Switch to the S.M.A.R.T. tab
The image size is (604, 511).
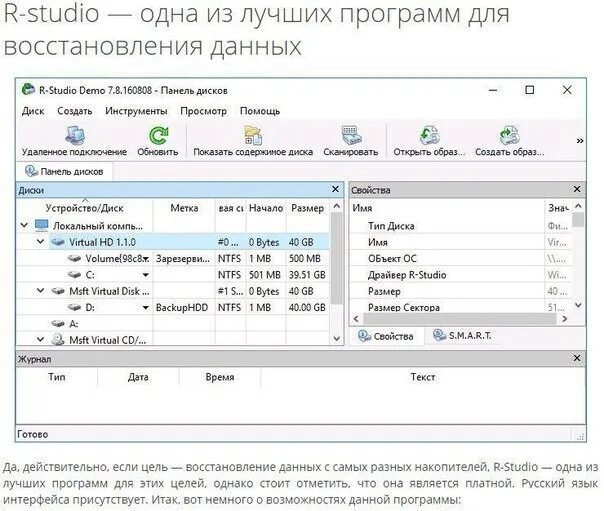[x=462, y=335]
